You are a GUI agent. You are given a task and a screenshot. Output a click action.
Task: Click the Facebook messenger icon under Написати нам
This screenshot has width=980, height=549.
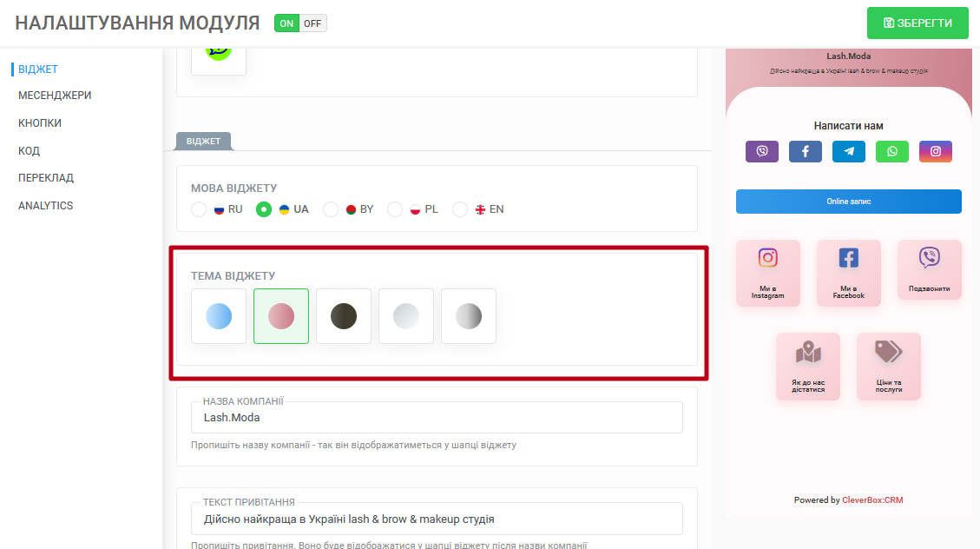[805, 151]
